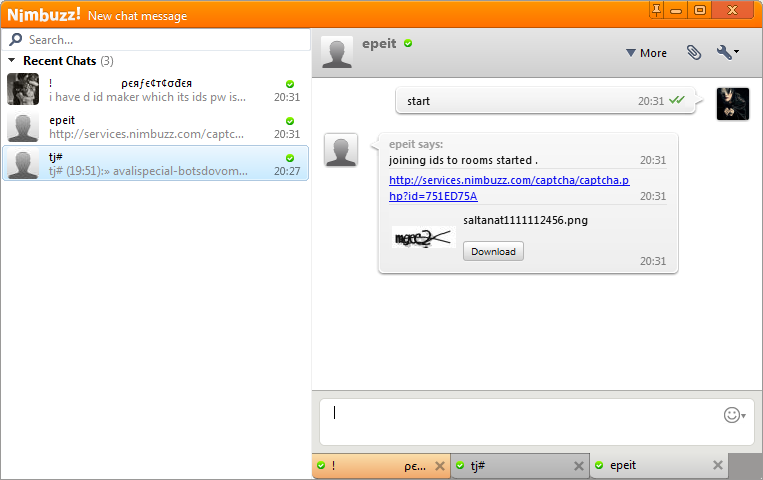Open the More dropdown menu
Image resolution: width=763 pixels, height=480 pixels.
pyautogui.click(x=646, y=53)
